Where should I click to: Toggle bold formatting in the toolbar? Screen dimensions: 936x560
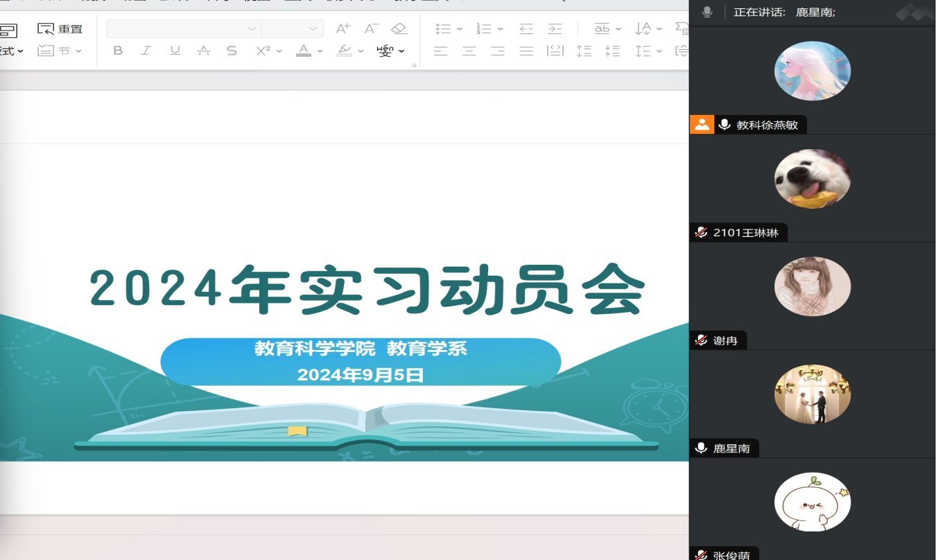118,51
